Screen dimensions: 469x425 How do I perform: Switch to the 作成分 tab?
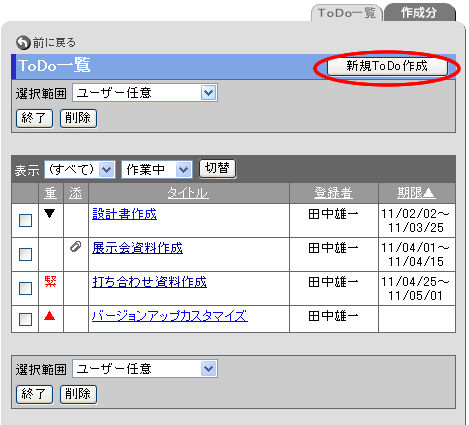pyautogui.click(x=419, y=13)
